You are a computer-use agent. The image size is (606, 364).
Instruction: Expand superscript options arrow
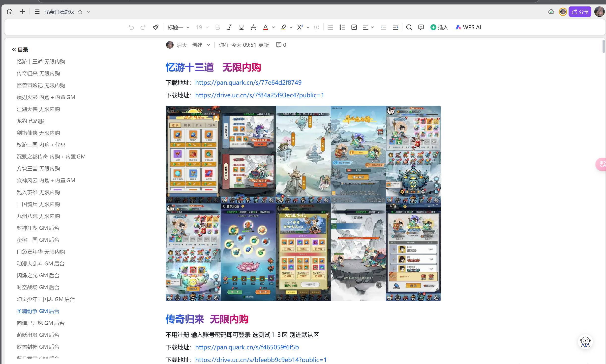coord(308,27)
